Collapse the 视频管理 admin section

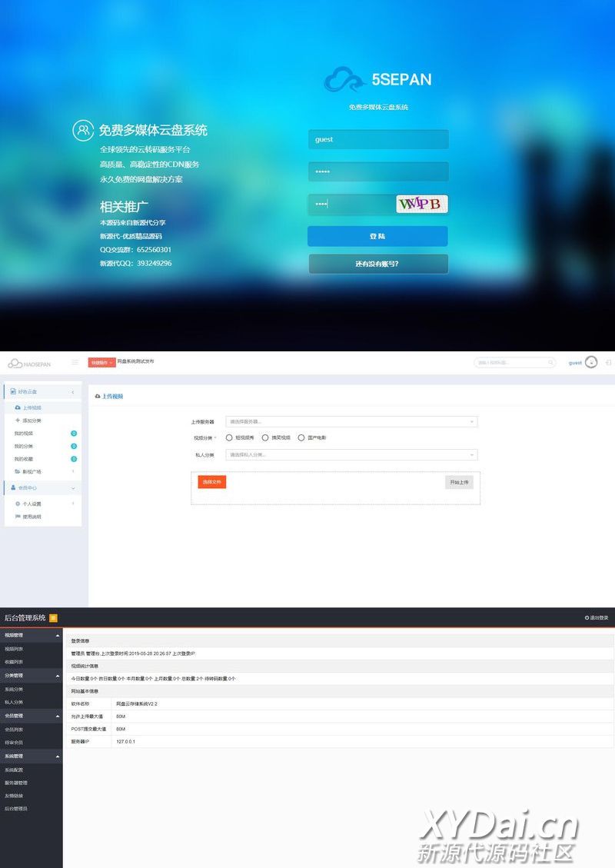pyautogui.click(x=31, y=636)
